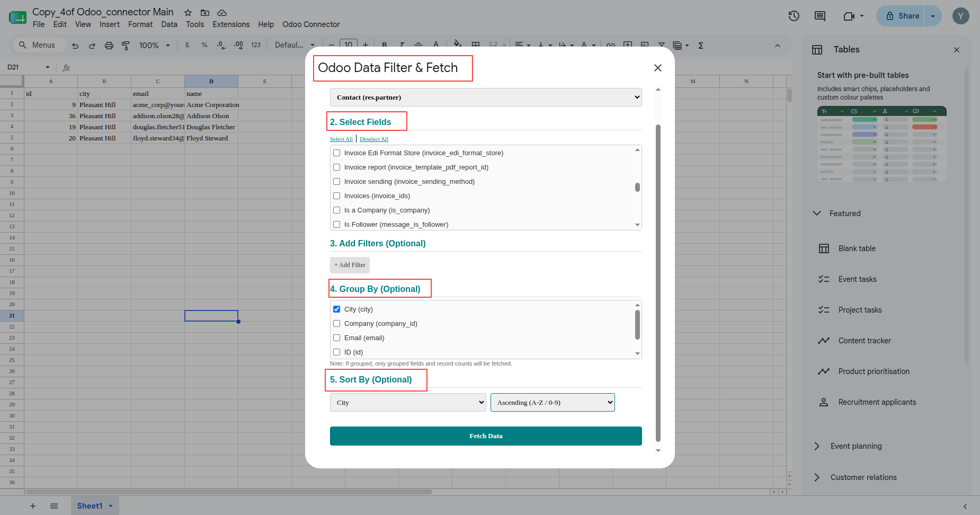Open the Google Sheets home logo
This screenshot has height=515, width=980.
point(17,17)
